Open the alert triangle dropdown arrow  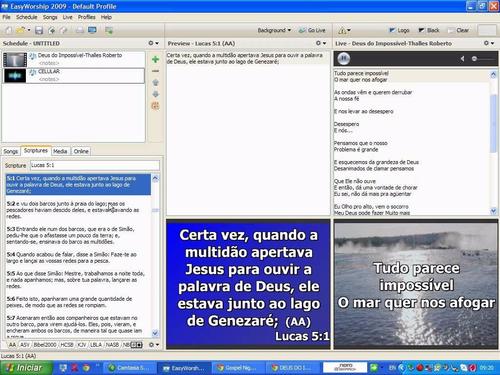(x=349, y=31)
